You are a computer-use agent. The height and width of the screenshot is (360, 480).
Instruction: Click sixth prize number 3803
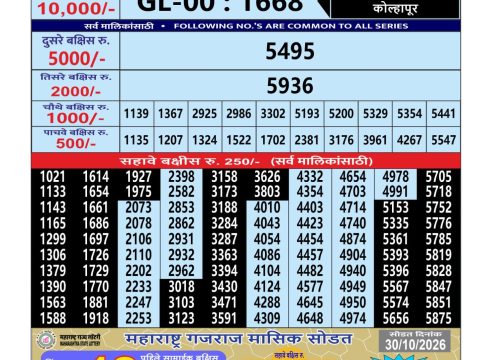click(x=267, y=192)
